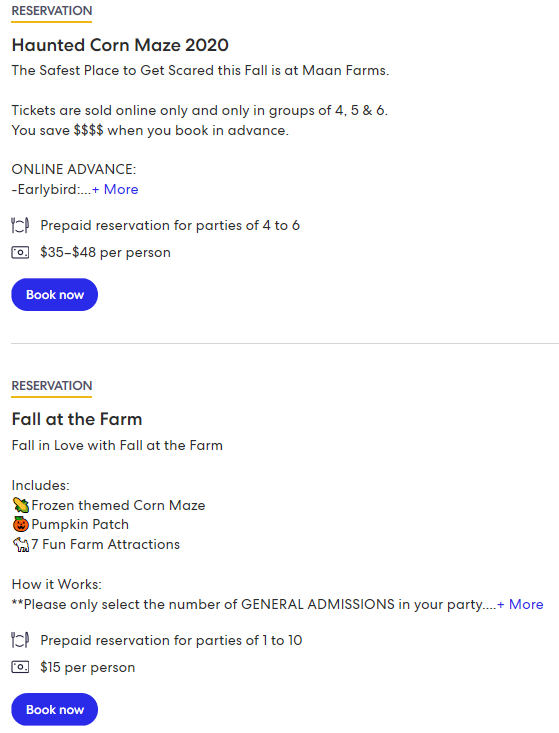Click the Fall at the Farm heading
This screenshot has width=559, height=733.
(77, 419)
